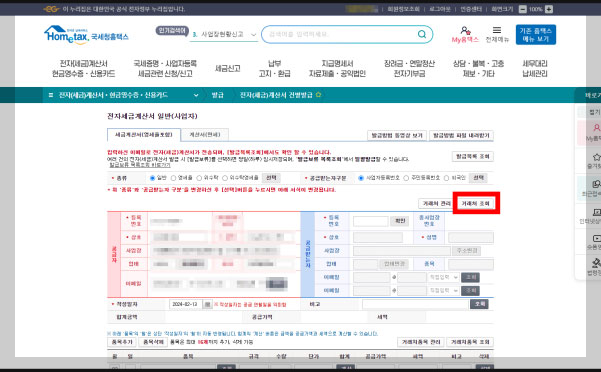Open 세금신고 menu
Viewport: 601px width, 372px height.
(227, 69)
